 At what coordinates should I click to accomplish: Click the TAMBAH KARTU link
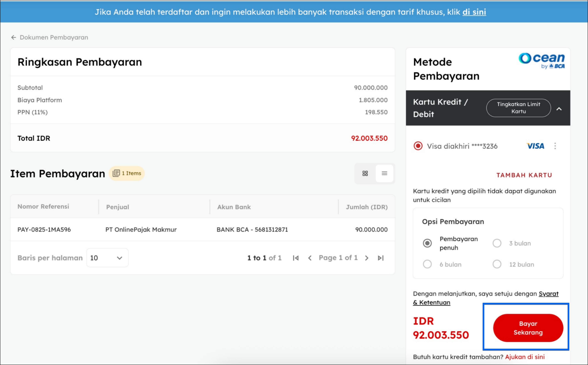[x=524, y=175]
